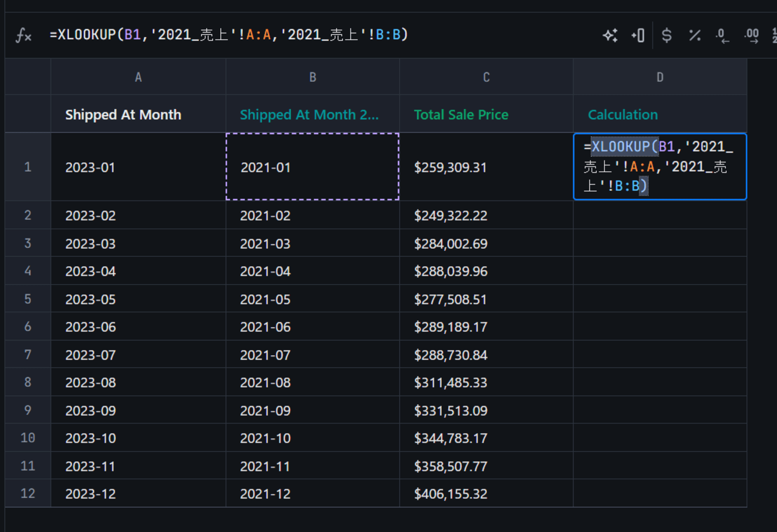The height and width of the screenshot is (532, 777).
Task: Click cell containing 2021-01
Action: pyautogui.click(x=313, y=167)
